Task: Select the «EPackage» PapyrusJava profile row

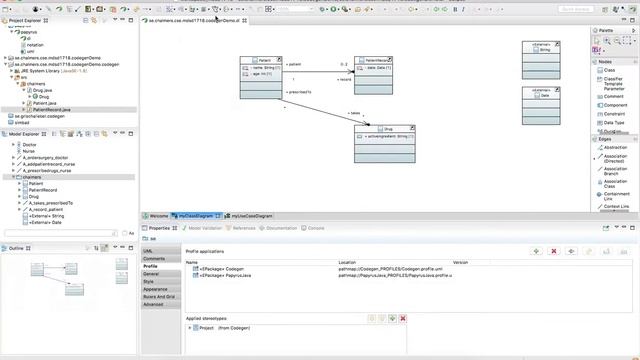Action: pos(222,276)
